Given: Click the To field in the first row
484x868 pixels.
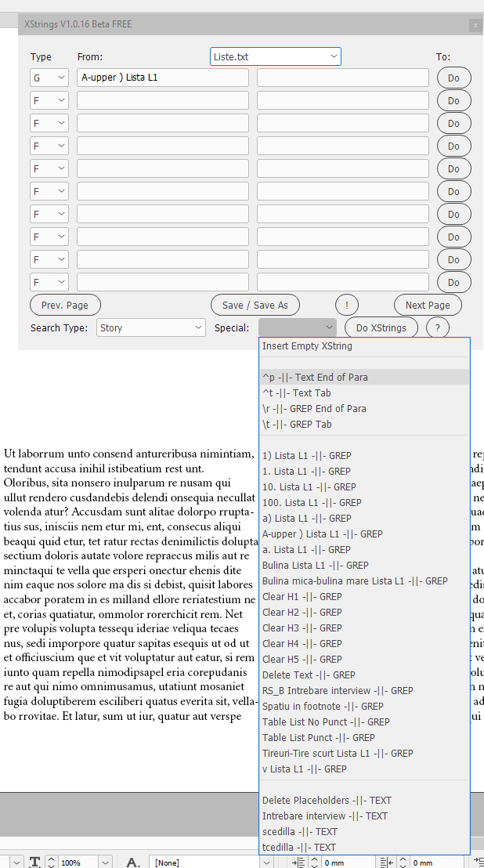Looking at the screenshot, I should (x=343, y=78).
